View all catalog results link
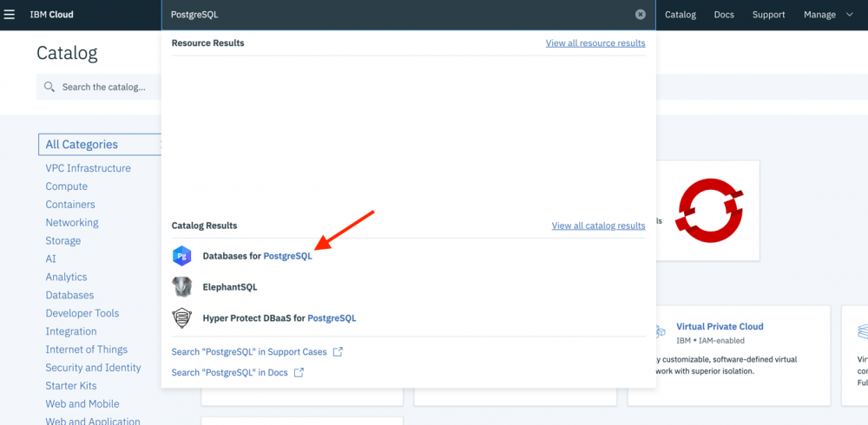The image size is (868, 425). click(x=598, y=226)
